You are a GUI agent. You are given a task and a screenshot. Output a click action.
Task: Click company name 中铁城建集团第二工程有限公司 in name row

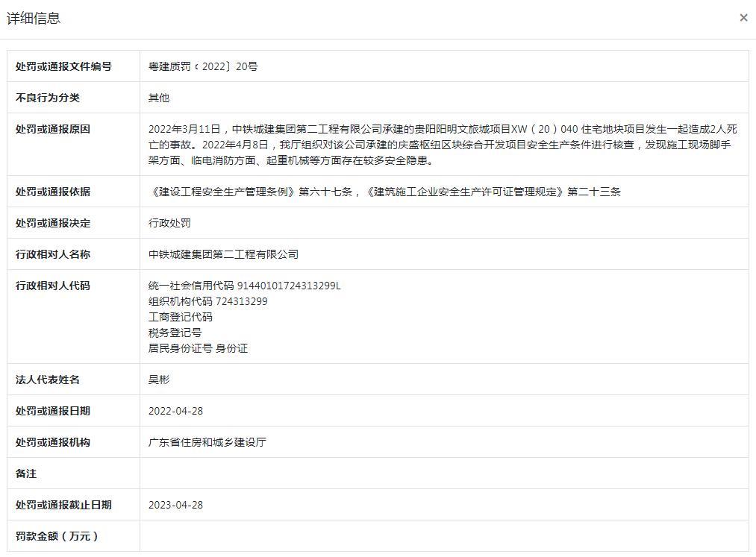point(223,254)
